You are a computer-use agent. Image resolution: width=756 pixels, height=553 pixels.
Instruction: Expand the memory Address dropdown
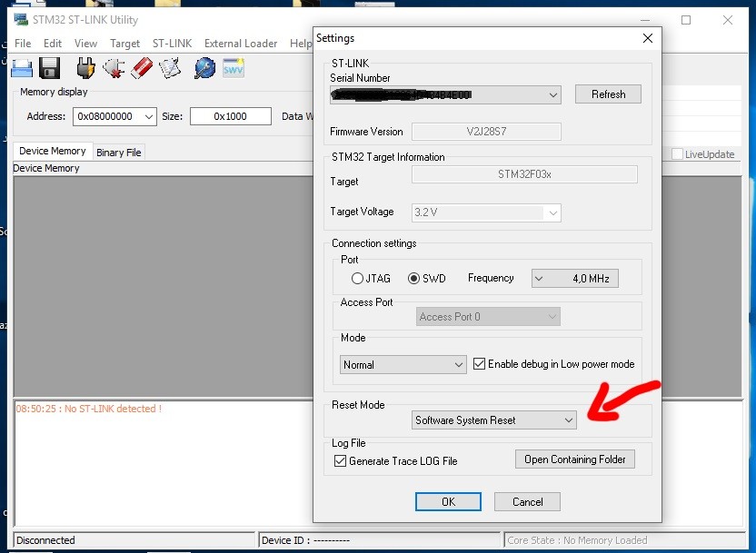pos(148,116)
